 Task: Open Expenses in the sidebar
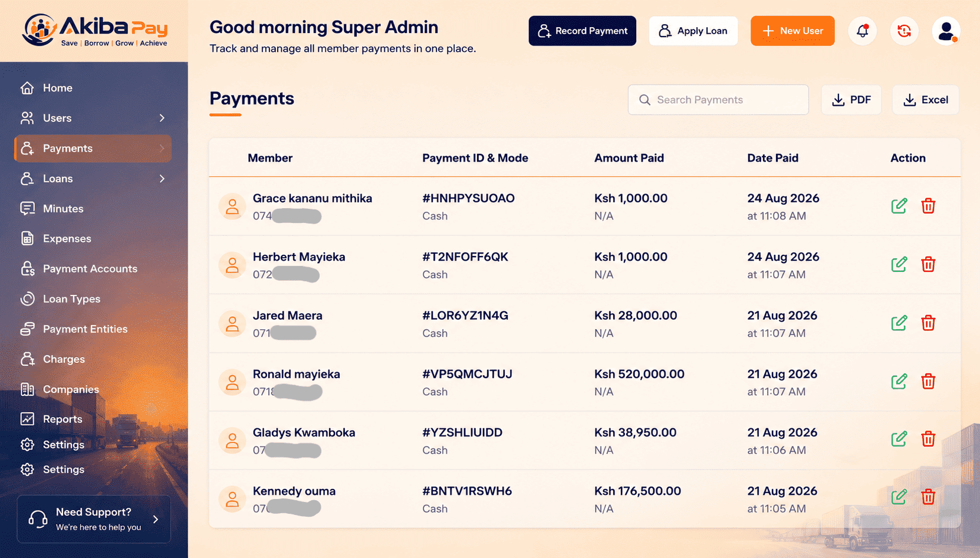pyautogui.click(x=55, y=238)
